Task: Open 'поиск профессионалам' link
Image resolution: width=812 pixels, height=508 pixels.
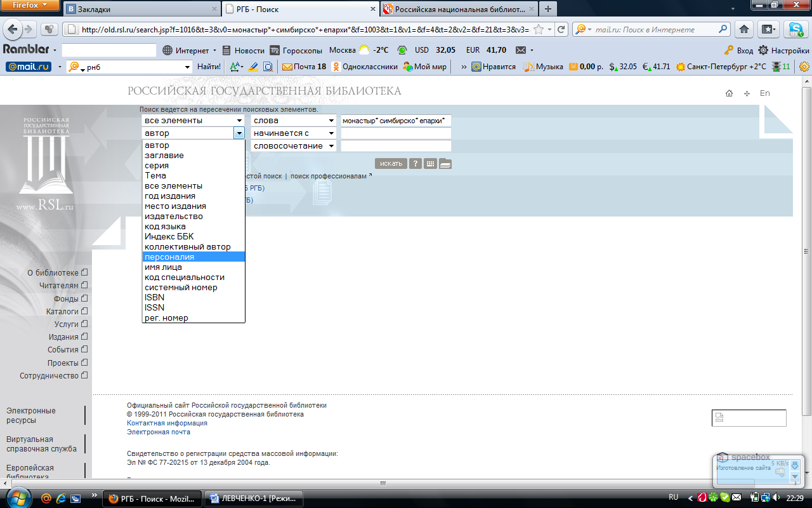Action: 329,176
